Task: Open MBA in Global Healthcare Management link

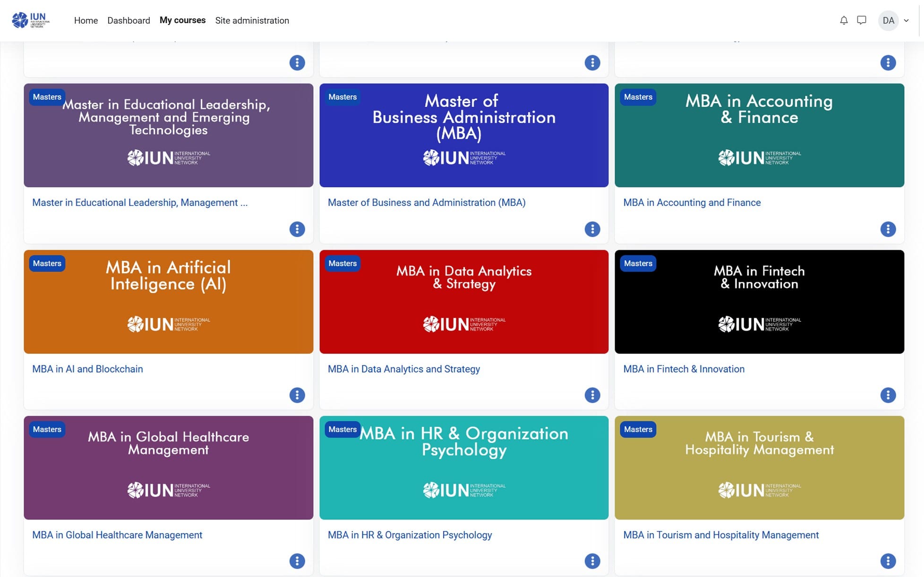Action: click(117, 535)
